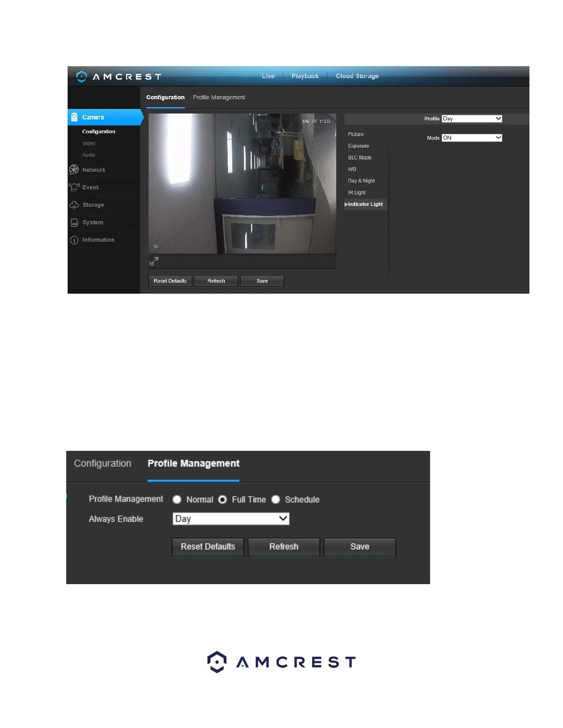563x728 pixels.
Task: Click the live camera preview image
Action: tap(242, 184)
